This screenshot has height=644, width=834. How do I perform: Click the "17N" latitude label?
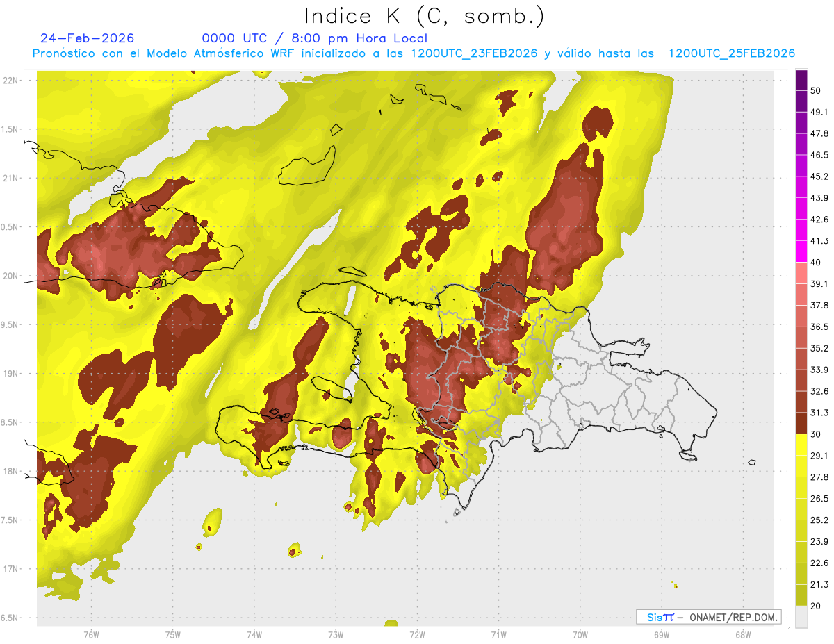coord(12,570)
